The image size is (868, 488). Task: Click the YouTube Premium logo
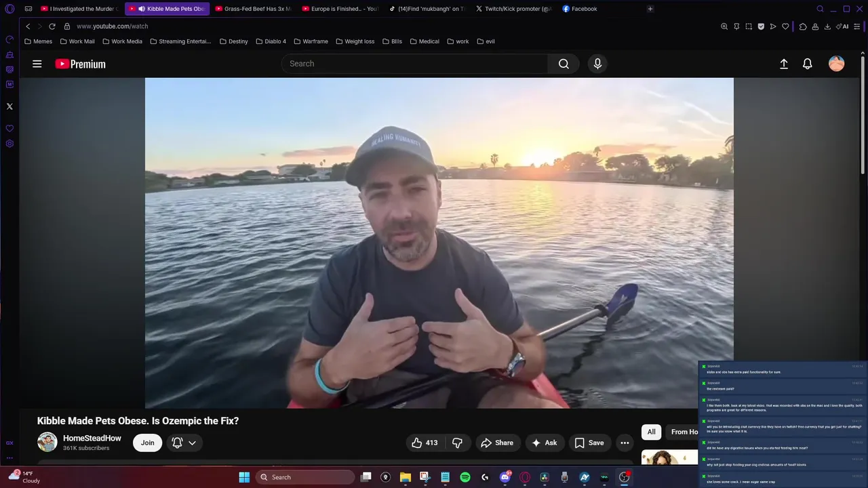click(80, 64)
